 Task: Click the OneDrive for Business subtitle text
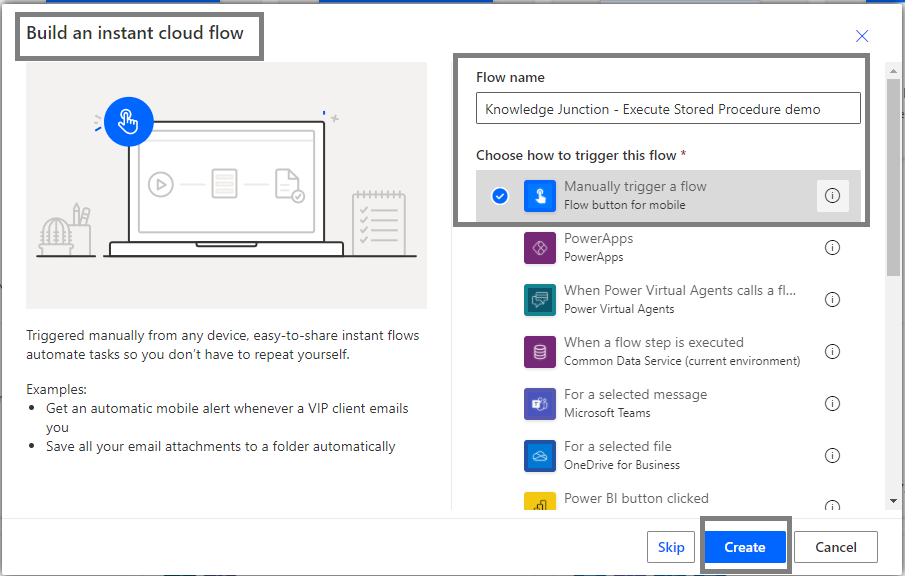point(622,465)
